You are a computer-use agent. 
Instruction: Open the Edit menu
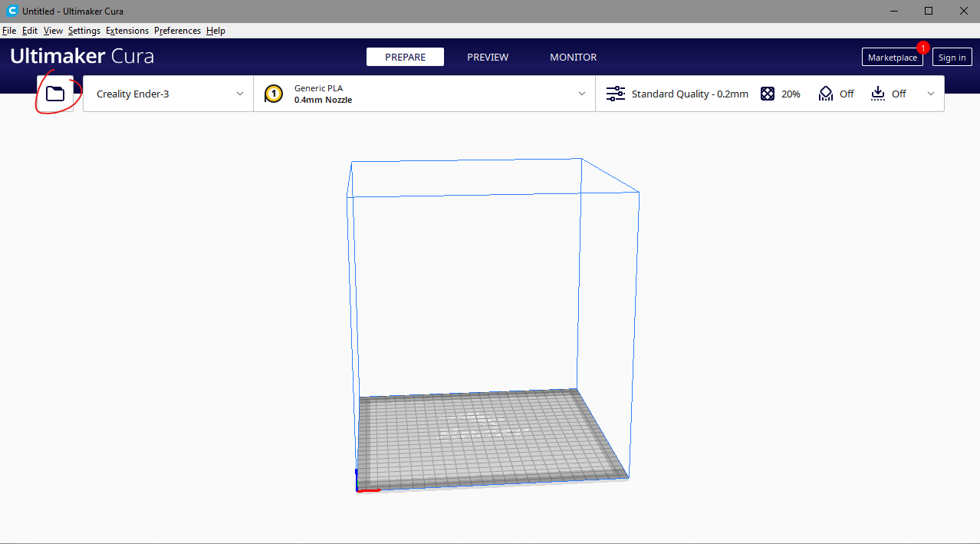(30, 31)
